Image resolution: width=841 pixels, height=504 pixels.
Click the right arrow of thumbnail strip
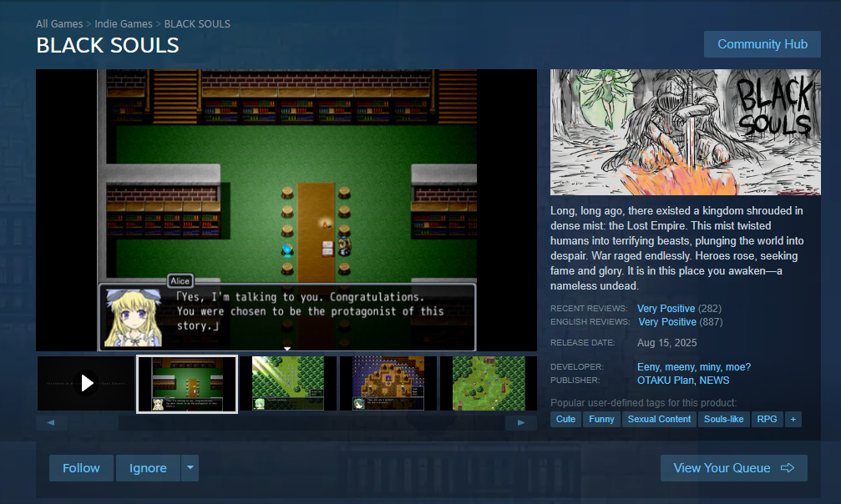coord(521,422)
